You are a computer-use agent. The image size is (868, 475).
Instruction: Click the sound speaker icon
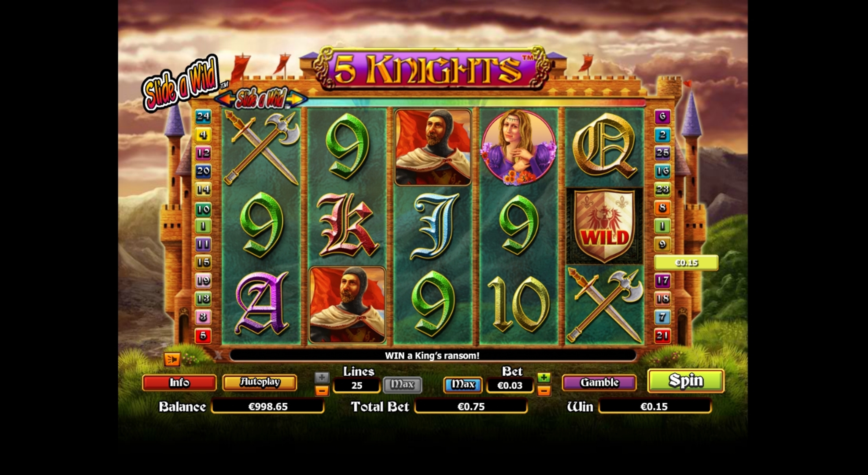172,360
